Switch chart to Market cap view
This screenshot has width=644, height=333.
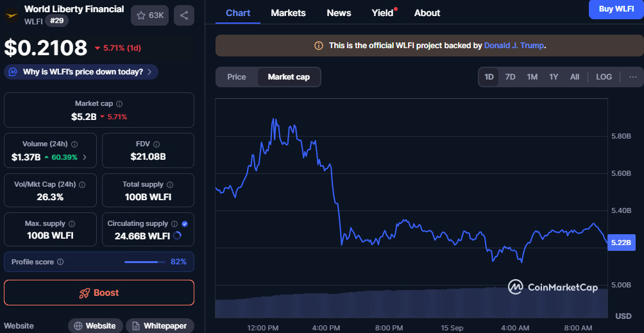[289, 77]
